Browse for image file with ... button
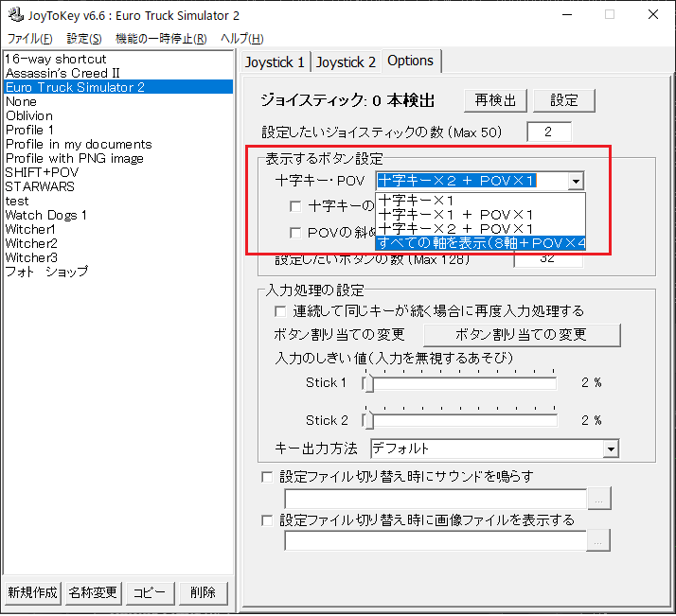This screenshot has height=616, width=676. [x=598, y=540]
